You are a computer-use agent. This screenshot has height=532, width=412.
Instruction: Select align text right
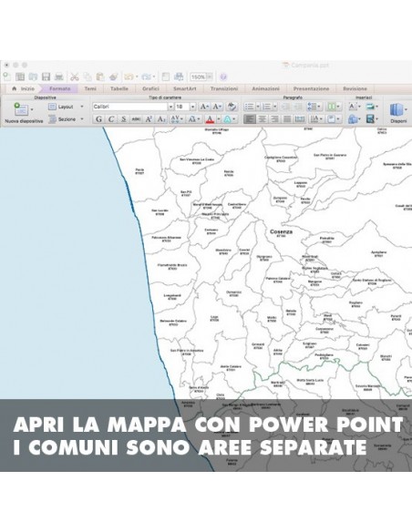coord(274,119)
